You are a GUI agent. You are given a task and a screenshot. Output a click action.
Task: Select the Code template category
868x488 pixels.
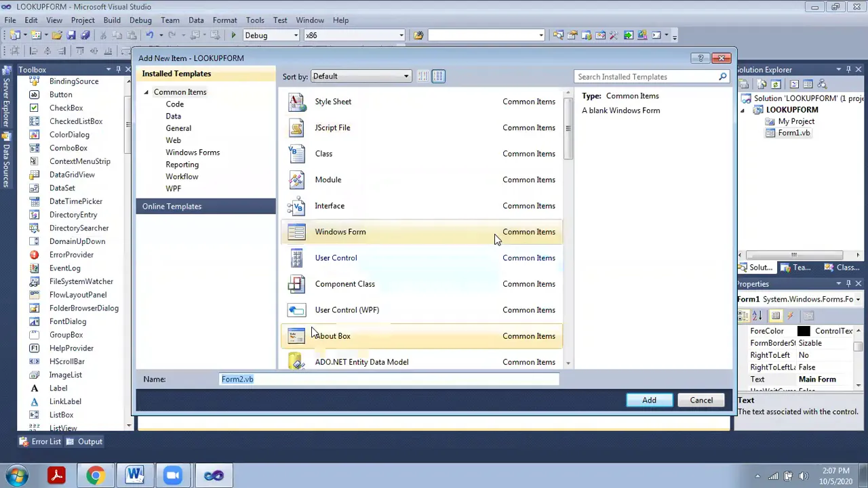point(174,104)
